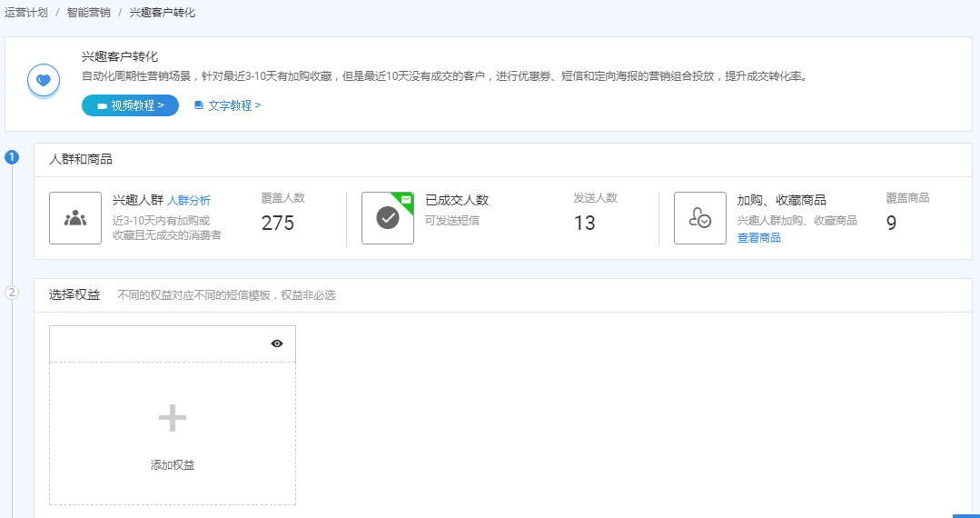980x518 pixels.
Task: Toggle the eye preview icon on 权益 card
Action: coord(277,344)
